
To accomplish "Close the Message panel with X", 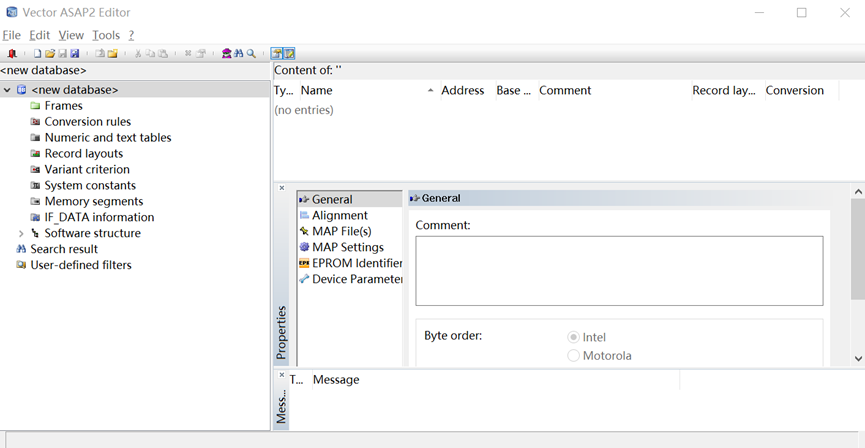I will click(282, 375).
